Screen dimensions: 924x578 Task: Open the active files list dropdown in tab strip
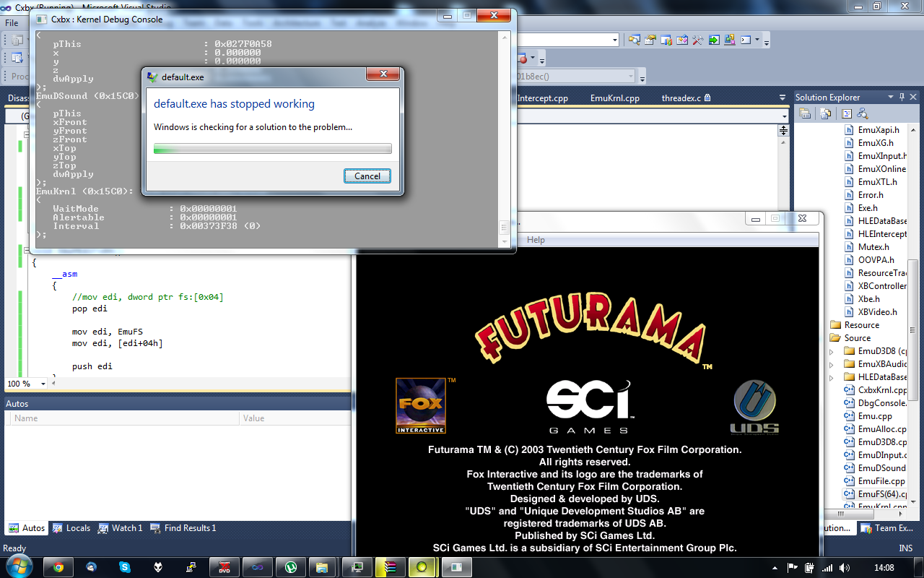click(x=783, y=98)
